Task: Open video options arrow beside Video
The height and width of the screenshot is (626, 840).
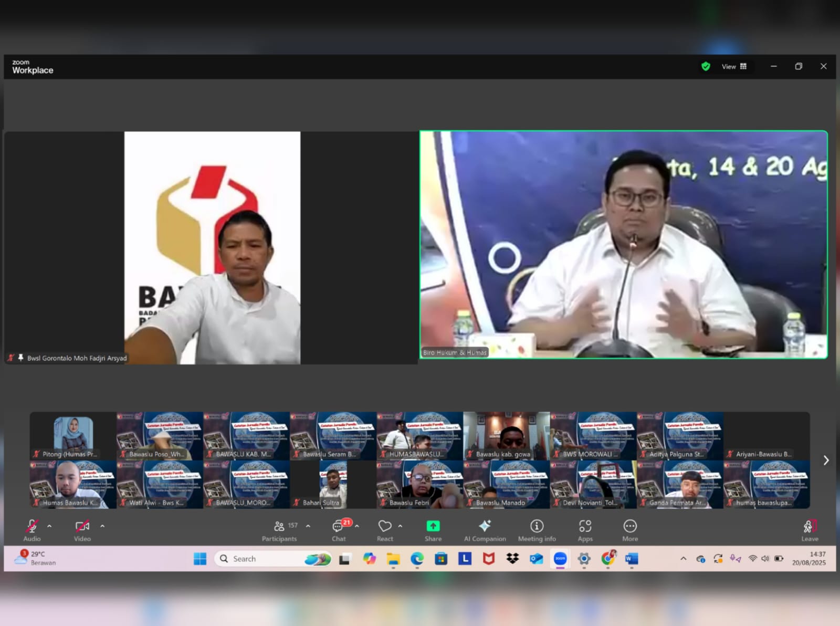Action: pos(102,526)
